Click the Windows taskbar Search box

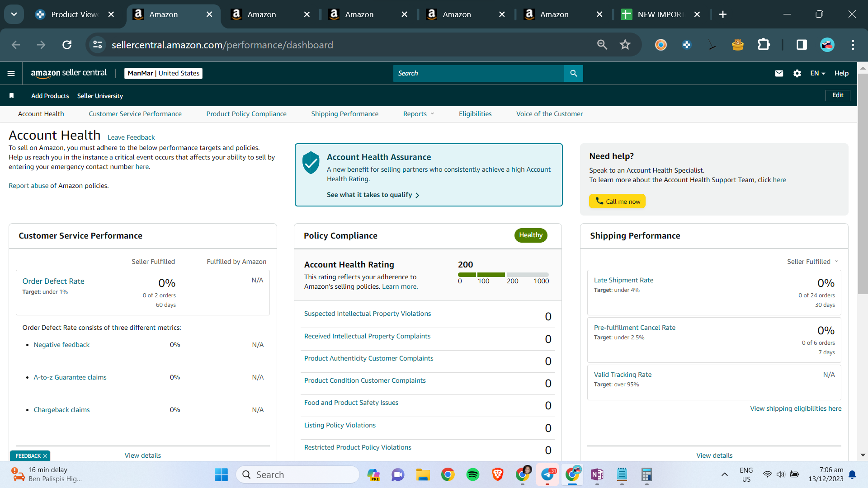297,474
